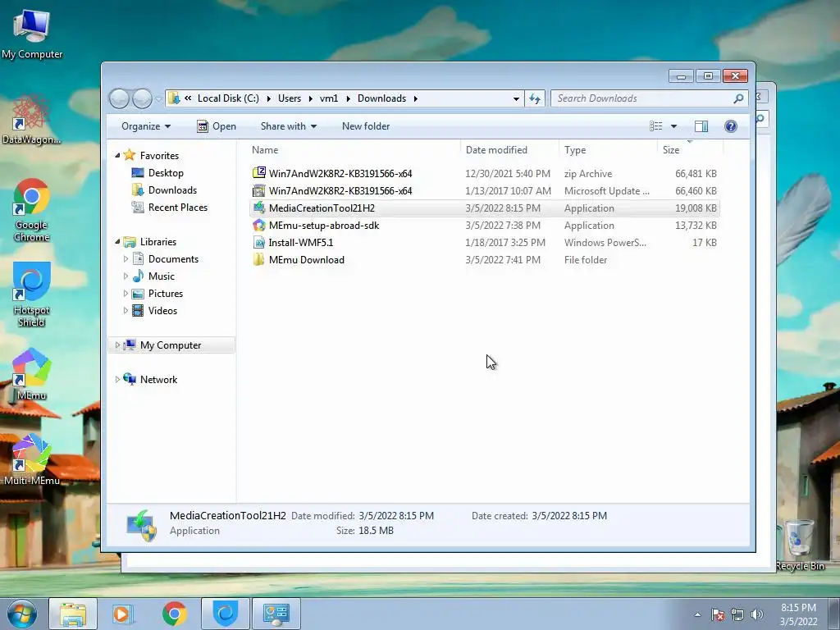The width and height of the screenshot is (840, 630).
Task: Launch Google Chrome from desktop shortcut
Action: tap(32, 210)
